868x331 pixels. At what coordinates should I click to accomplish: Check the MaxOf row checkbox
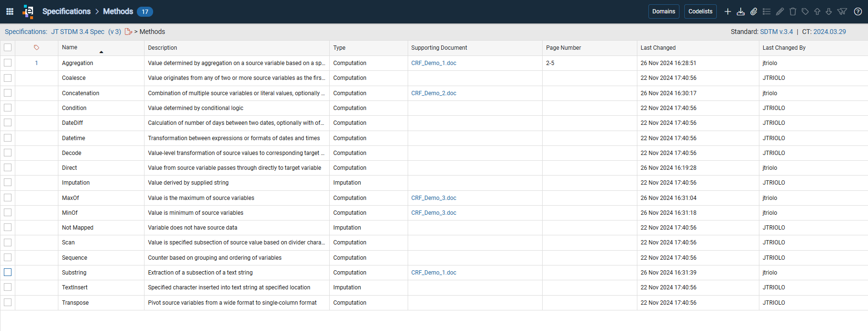pos(8,198)
